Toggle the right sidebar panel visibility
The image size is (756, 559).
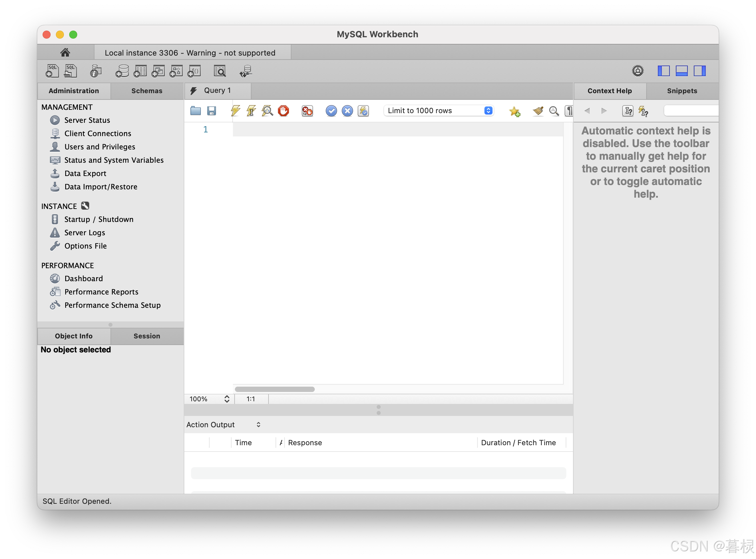pyautogui.click(x=699, y=71)
